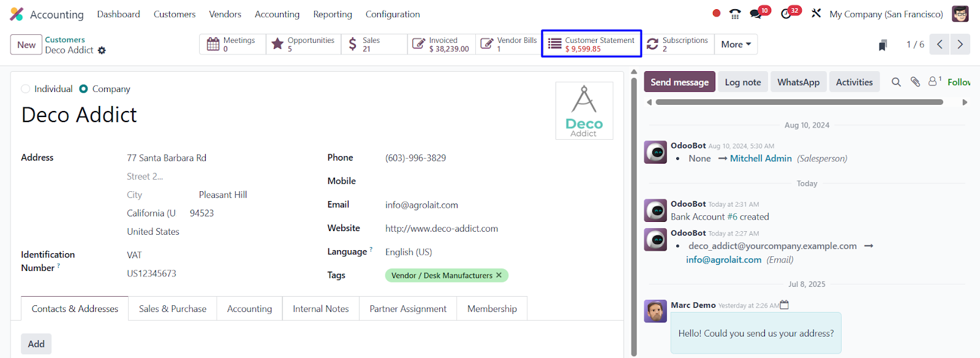
Task: Click the paperclip attachments icon
Action: pyautogui.click(x=915, y=82)
